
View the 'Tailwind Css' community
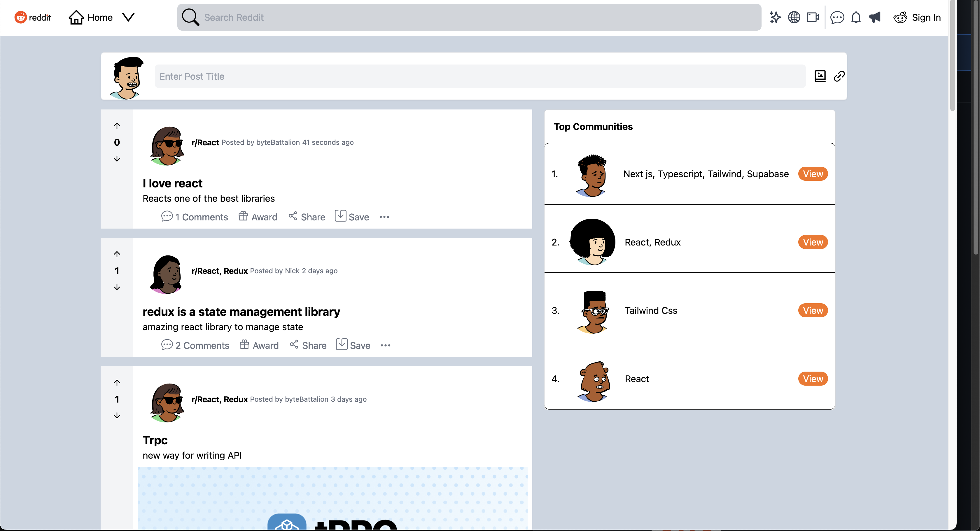click(813, 310)
